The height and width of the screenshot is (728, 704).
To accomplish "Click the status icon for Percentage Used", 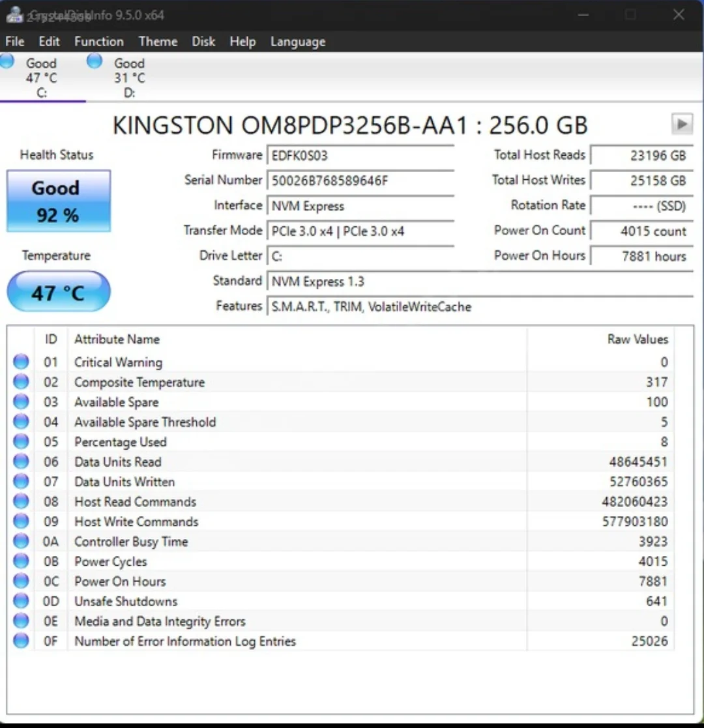I will (21, 441).
